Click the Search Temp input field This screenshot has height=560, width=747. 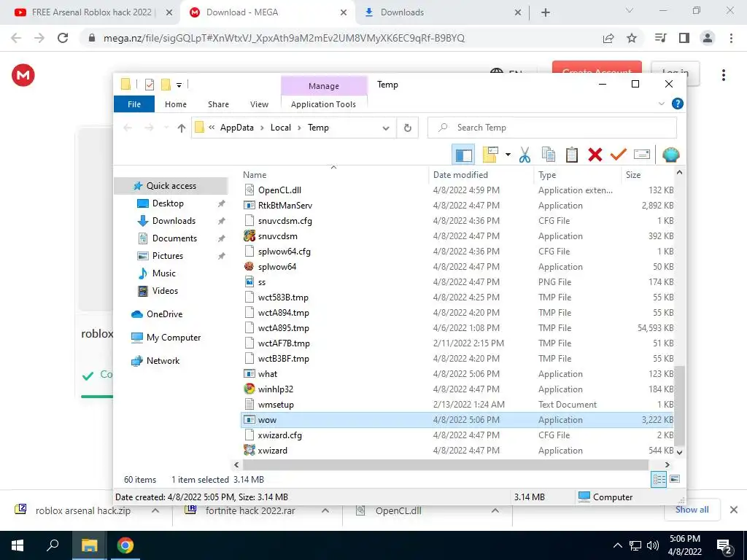pyautogui.click(x=552, y=128)
